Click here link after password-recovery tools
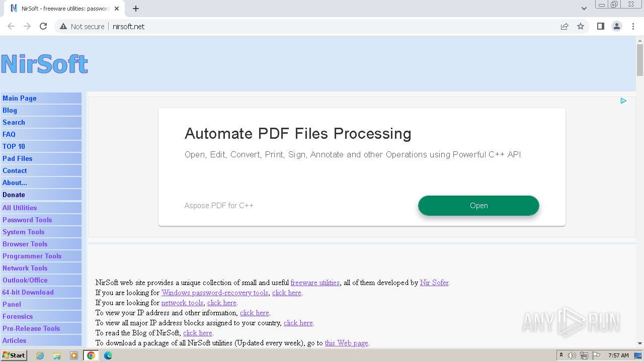 click(x=287, y=293)
